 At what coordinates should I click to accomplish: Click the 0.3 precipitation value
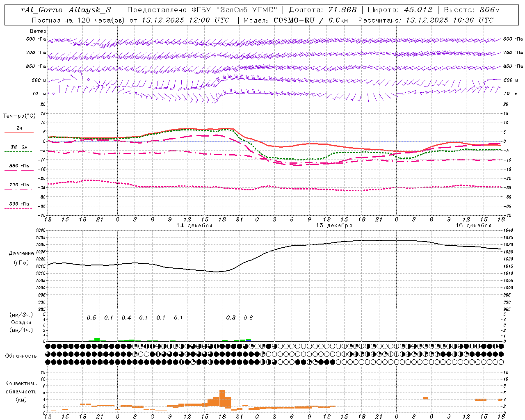231,318
